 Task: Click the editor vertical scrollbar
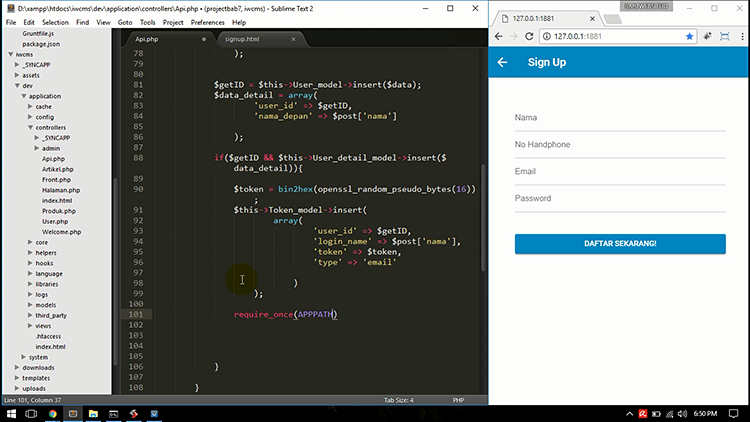483,218
